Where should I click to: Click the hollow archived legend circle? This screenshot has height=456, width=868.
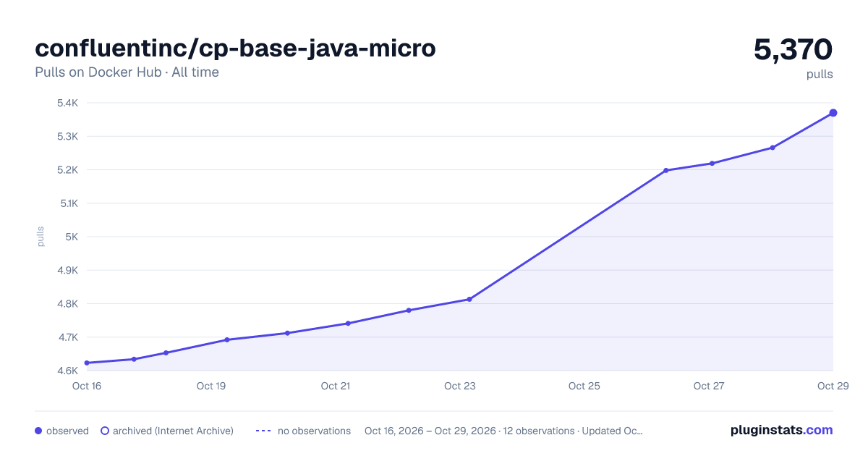pyautogui.click(x=104, y=431)
